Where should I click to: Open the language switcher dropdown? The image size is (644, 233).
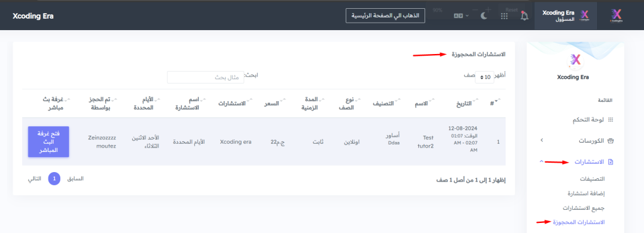click(461, 16)
